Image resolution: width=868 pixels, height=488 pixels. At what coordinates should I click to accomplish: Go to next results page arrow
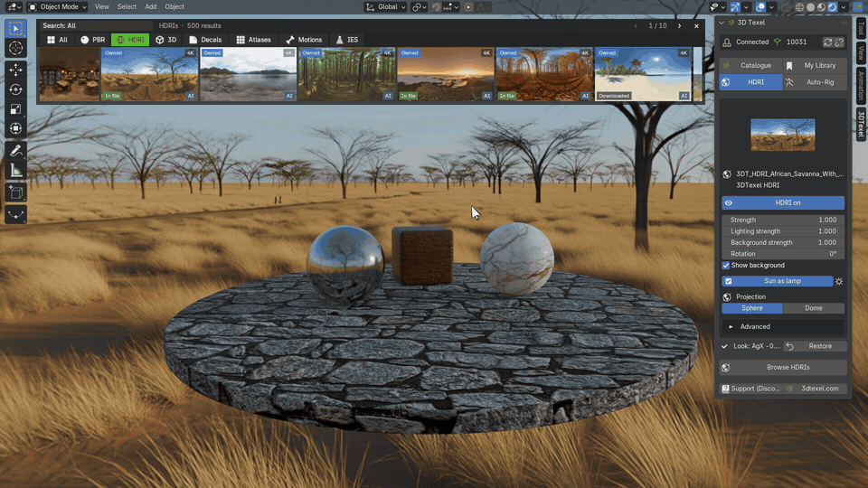[x=679, y=25]
